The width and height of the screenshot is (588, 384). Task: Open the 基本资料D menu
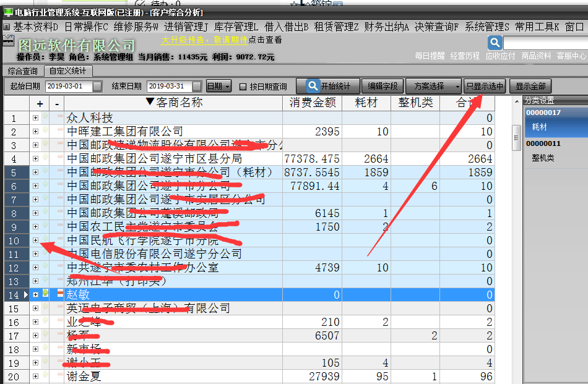click(36, 27)
